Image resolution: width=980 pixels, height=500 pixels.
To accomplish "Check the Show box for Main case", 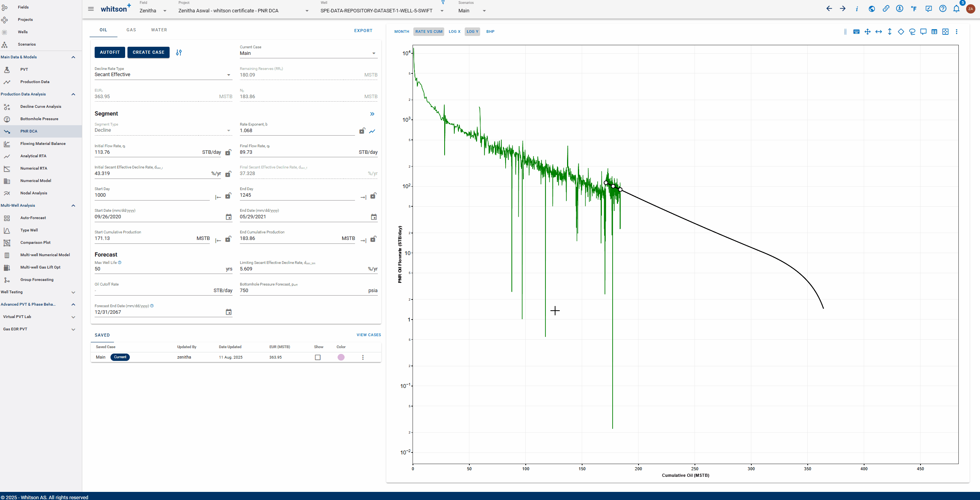I will tap(318, 357).
